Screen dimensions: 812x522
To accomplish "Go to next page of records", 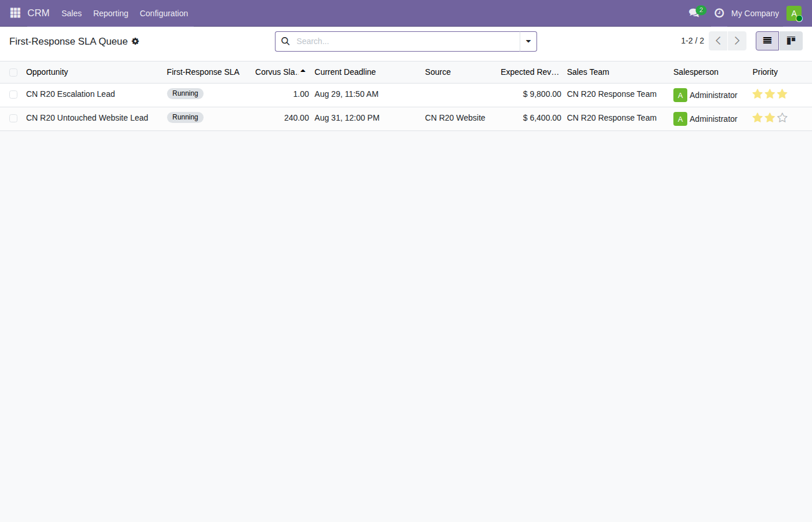I will click(737, 41).
